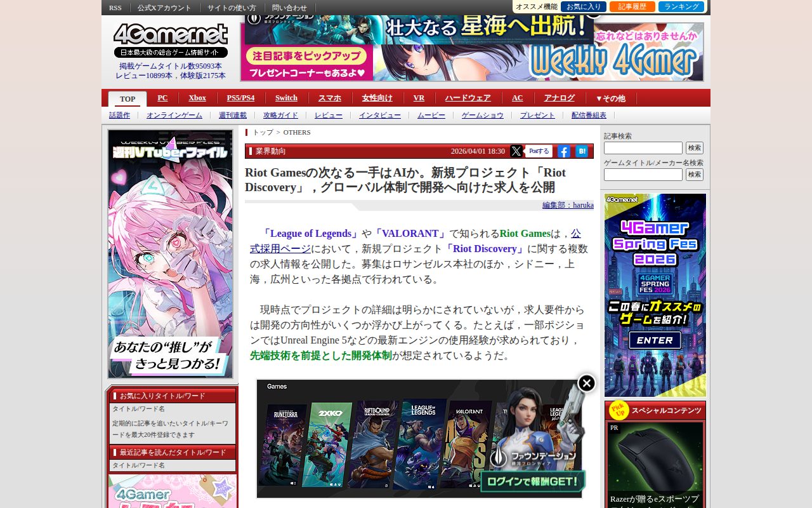
Task: Open 4Gamer Spring Fes 2026 banner
Action: tap(655, 295)
